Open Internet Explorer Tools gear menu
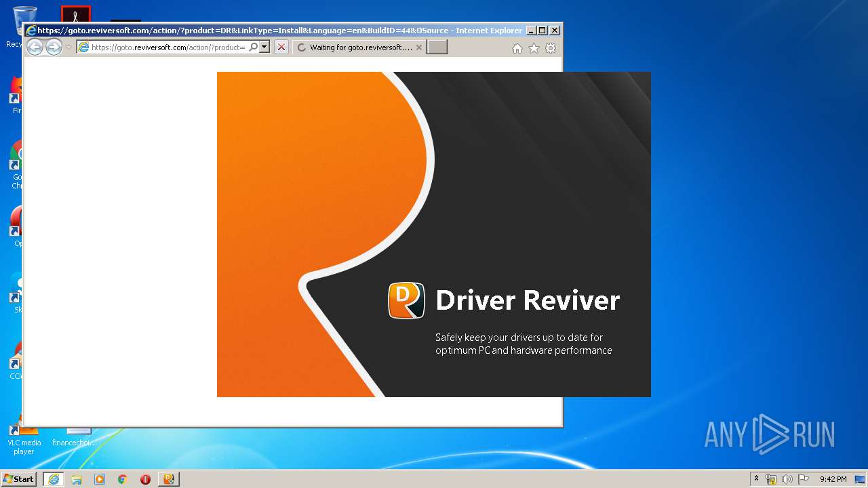The image size is (868, 488). (551, 48)
